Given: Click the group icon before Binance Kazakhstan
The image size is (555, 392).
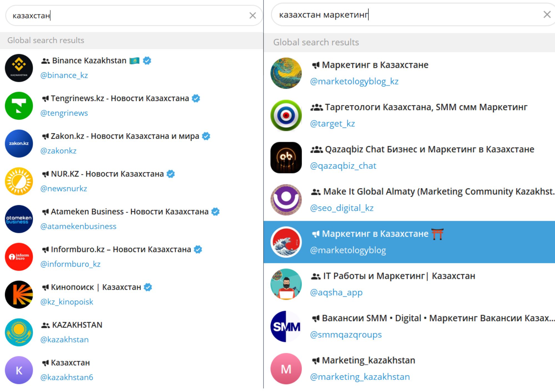Looking at the screenshot, I should pyautogui.click(x=46, y=61).
